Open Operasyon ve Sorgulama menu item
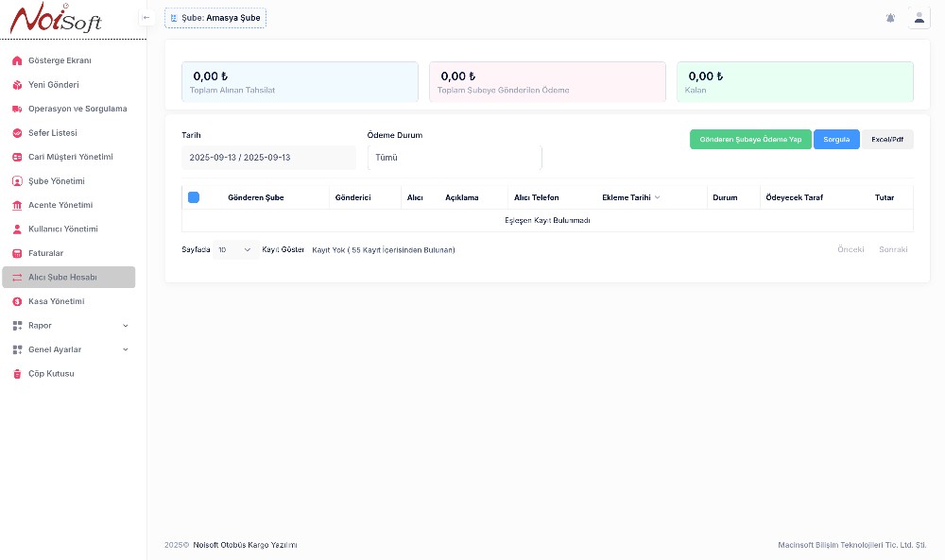Image resolution: width=945 pixels, height=560 pixels. pos(77,109)
